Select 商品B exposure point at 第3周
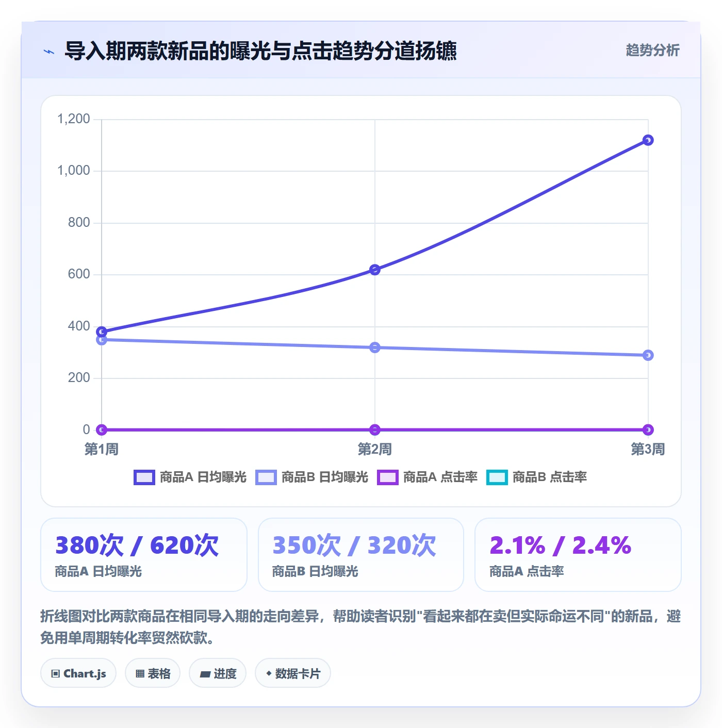Viewport: 722px width, 728px height. pyautogui.click(x=648, y=355)
